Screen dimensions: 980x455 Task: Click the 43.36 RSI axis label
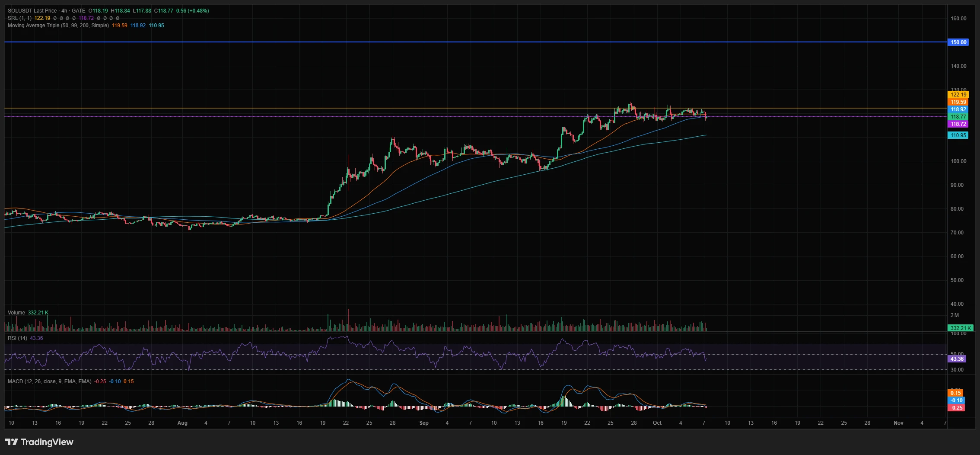tap(957, 359)
